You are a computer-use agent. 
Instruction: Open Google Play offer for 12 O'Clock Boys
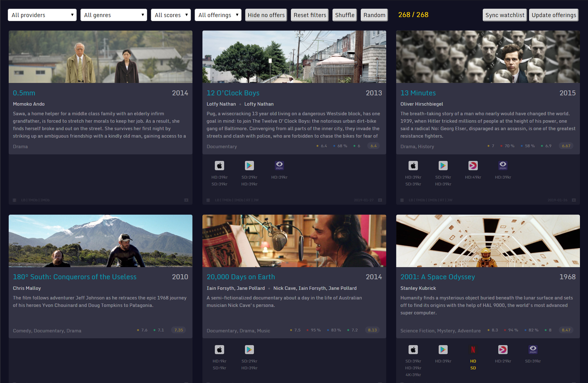(x=249, y=166)
